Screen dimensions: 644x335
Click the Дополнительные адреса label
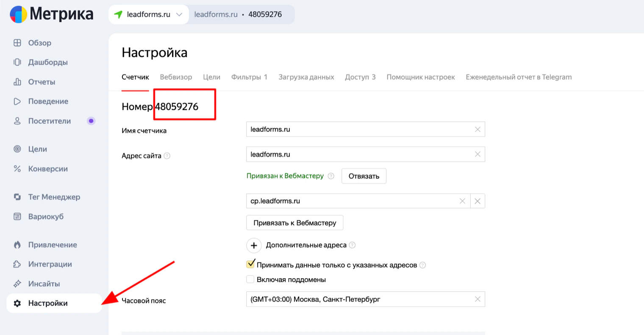click(306, 245)
